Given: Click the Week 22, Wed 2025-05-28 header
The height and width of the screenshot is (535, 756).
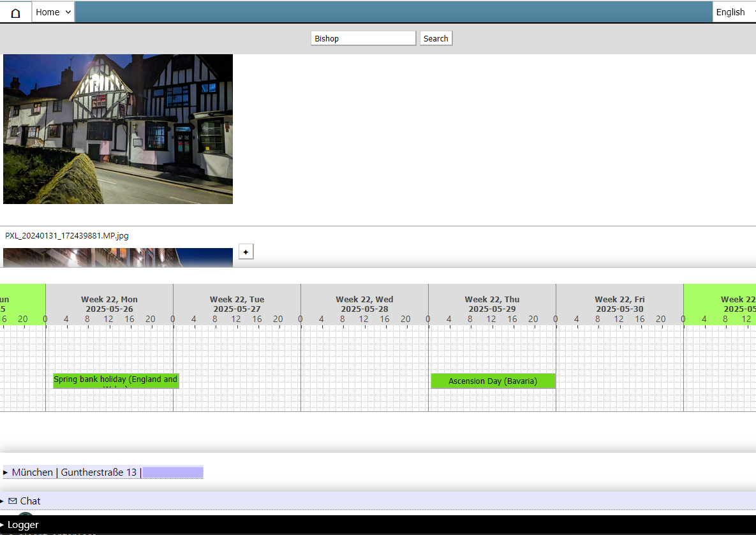Looking at the screenshot, I should tap(364, 304).
